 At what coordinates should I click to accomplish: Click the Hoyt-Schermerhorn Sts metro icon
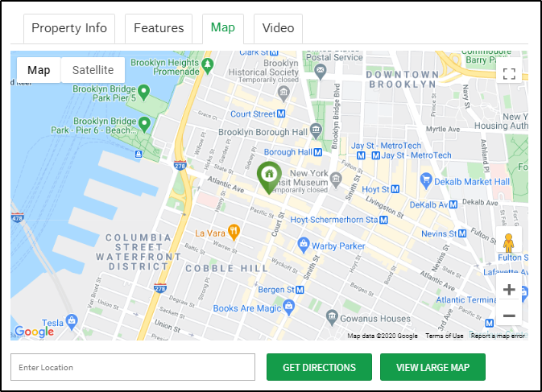click(383, 220)
